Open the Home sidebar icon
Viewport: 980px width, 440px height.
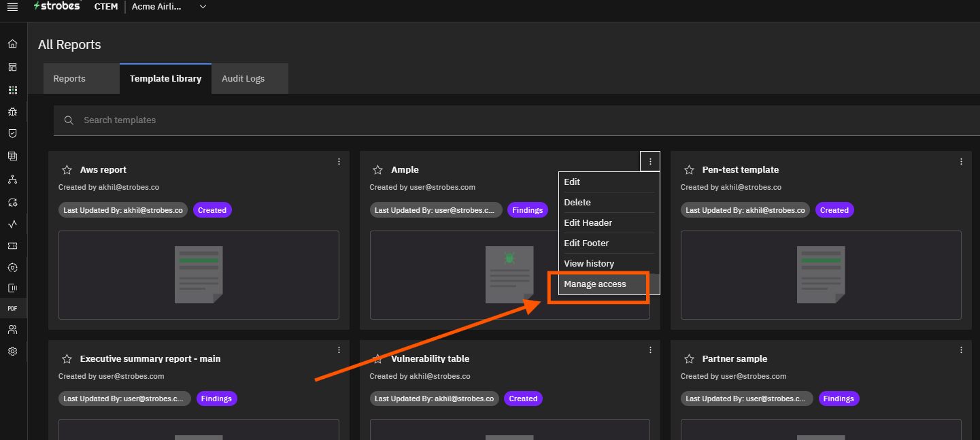(12, 44)
